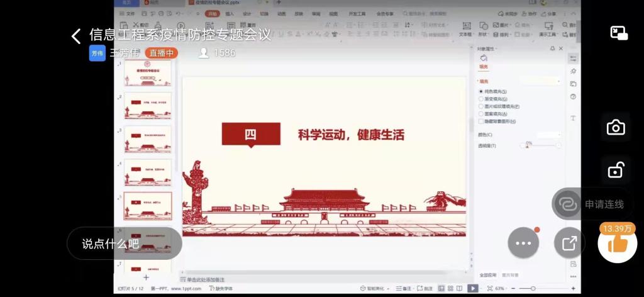The height and width of the screenshot is (297, 644).
Task: Click the format painter brush icon
Action: pyautogui.click(x=158, y=25)
